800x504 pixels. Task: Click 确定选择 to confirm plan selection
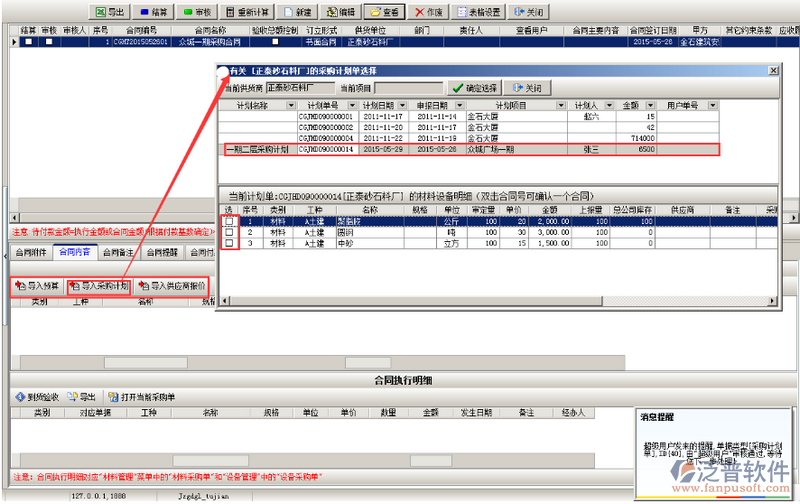point(475,88)
